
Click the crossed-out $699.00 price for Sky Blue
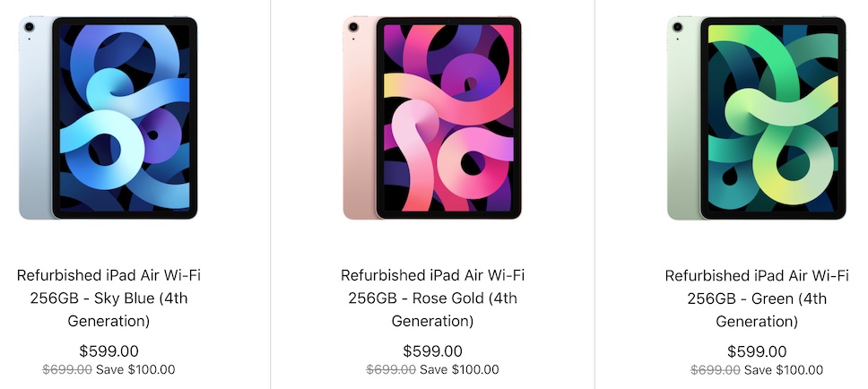coord(66,369)
